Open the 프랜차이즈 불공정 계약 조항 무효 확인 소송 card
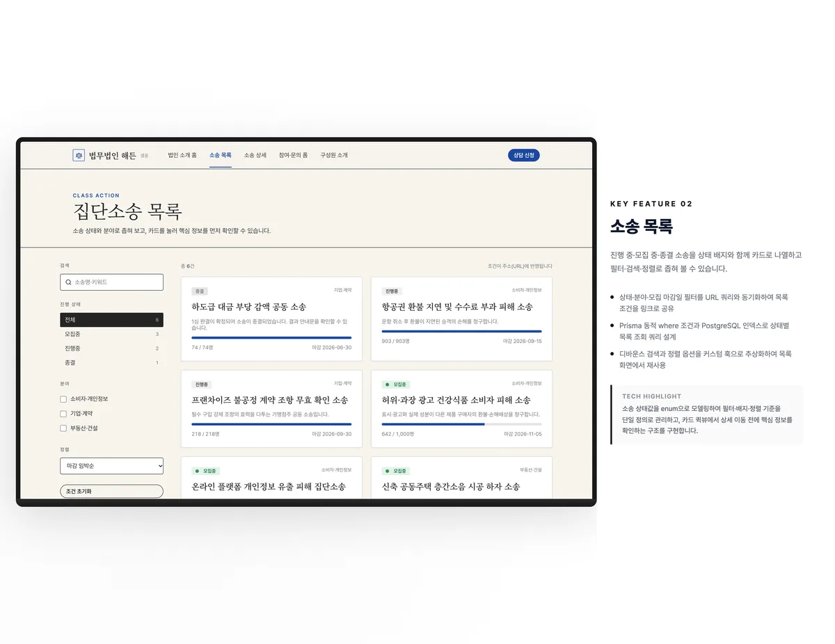 271,409
